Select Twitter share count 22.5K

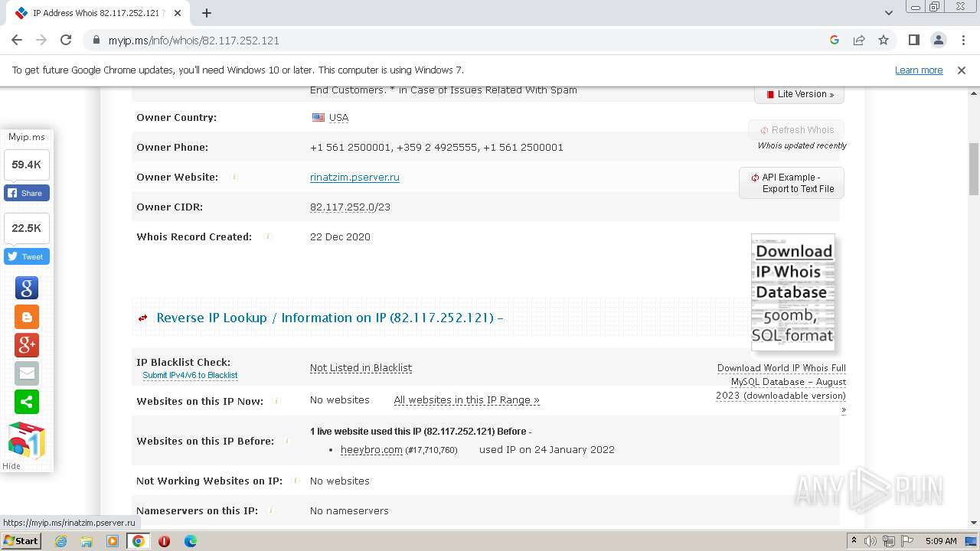(x=27, y=228)
